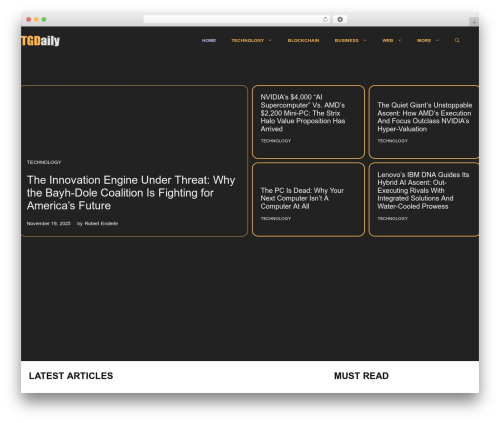Maximize the window with the green button
500x423 pixels.
[44, 19]
